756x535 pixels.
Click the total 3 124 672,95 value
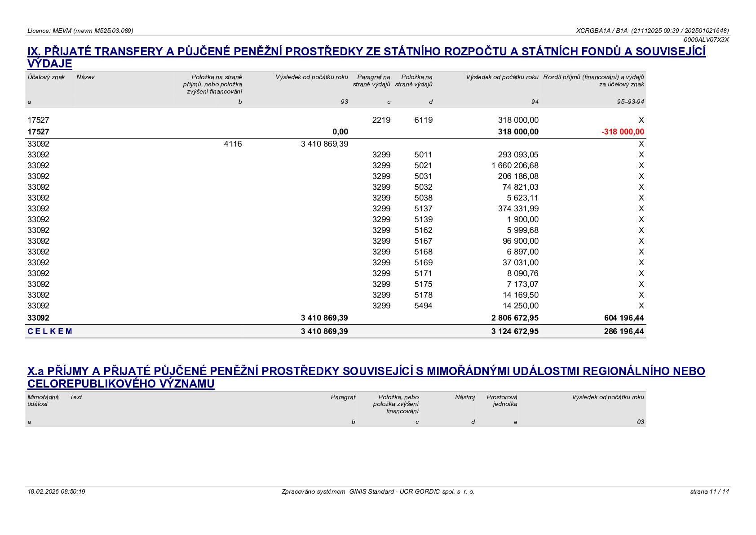[515, 331]
